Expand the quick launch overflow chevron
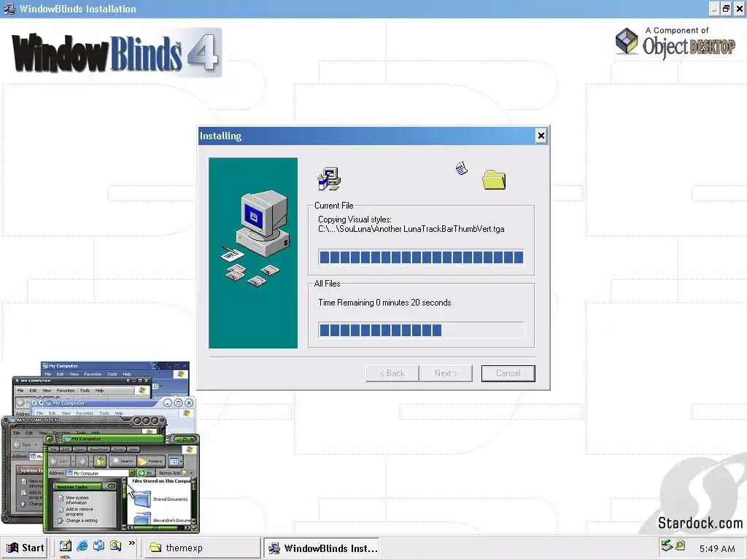 [x=131, y=542]
